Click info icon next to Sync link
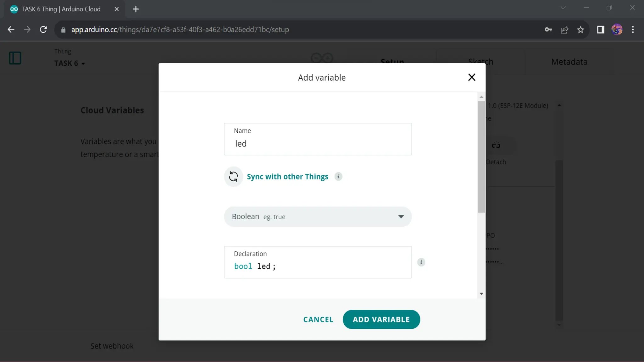 (x=338, y=177)
